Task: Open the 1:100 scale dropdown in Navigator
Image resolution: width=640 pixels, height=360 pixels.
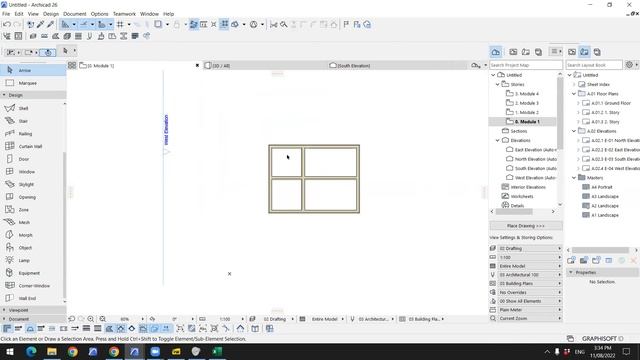Action: (x=530, y=257)
